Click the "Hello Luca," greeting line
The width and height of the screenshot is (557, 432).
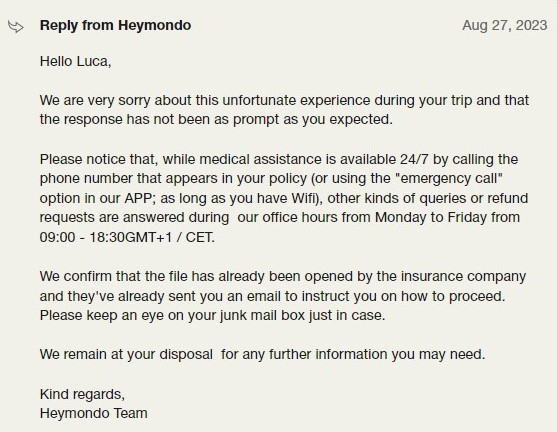coord(76,61)
